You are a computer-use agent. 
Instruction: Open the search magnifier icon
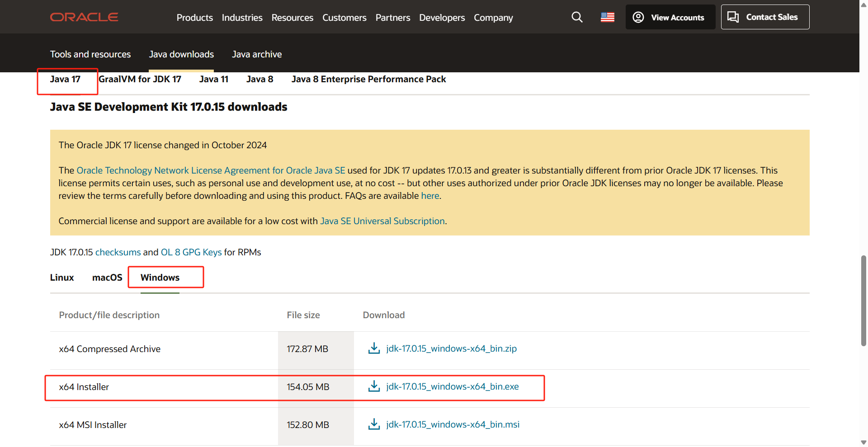[577, 17]
